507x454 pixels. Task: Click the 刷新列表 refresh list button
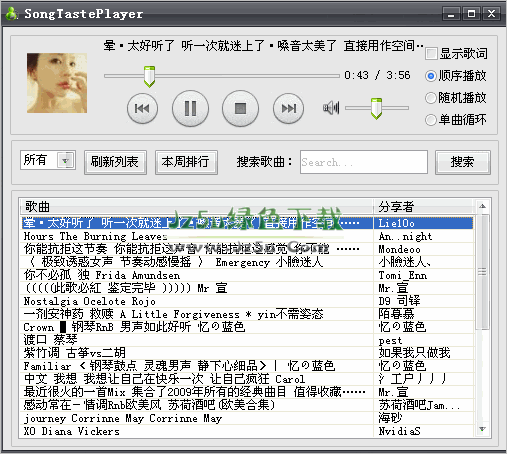(115, 162)
